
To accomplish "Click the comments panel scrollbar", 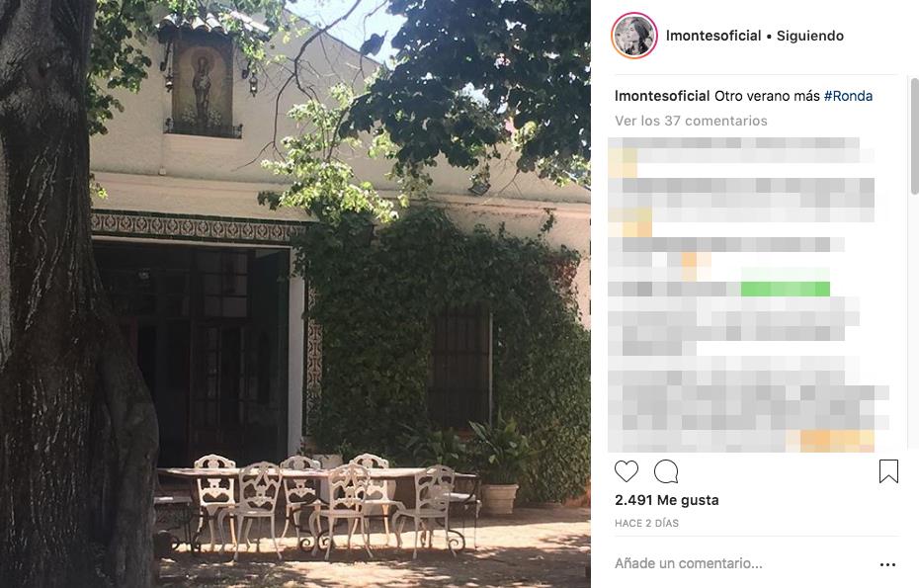I will 914,136.
